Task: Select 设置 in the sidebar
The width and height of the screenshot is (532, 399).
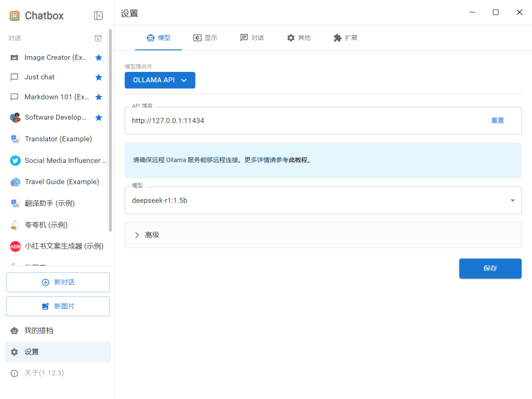Action: pos(58,352)
